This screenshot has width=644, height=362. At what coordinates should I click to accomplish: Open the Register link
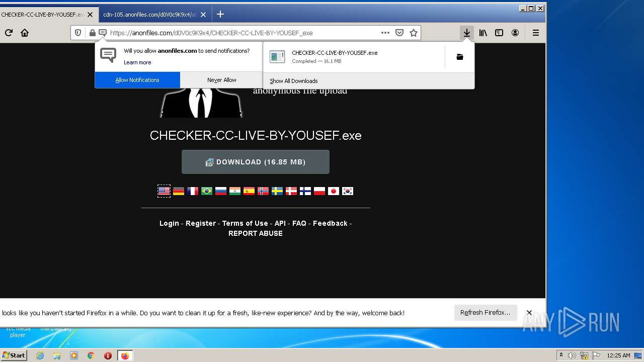pos(201,223)
